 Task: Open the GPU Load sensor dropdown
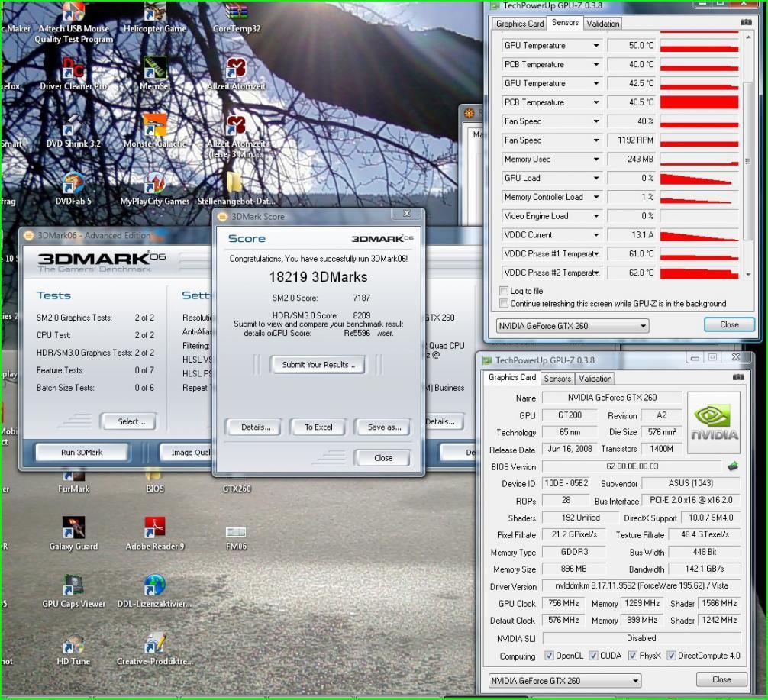[595, 179]
